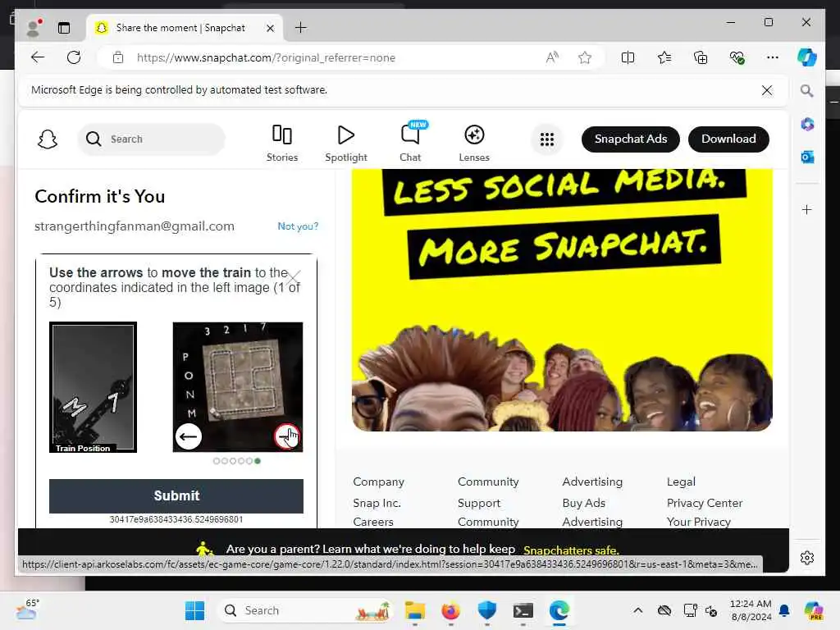Open the Windows Start menu
This screenshot has height=630, width=840.
[194, 610]
